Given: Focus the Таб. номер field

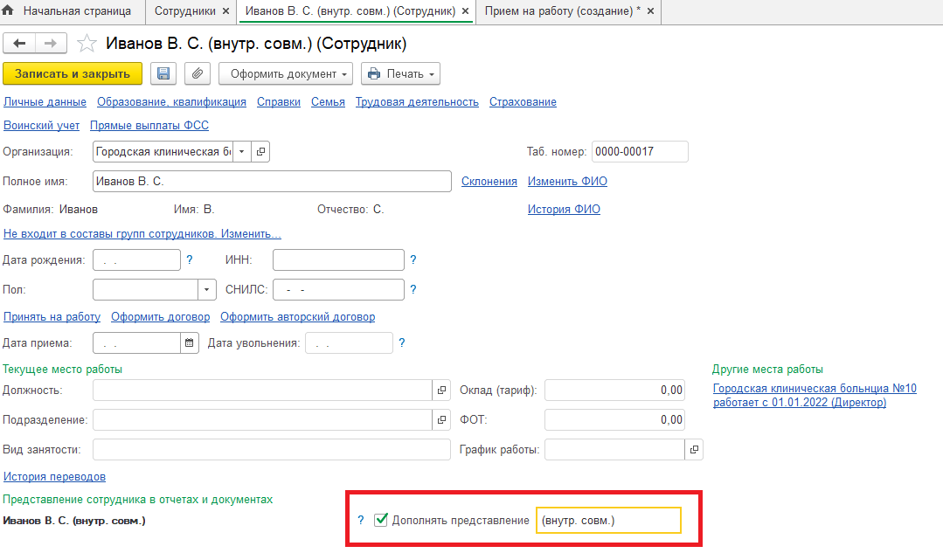Looking at the screenshot, I should (640, 152).
